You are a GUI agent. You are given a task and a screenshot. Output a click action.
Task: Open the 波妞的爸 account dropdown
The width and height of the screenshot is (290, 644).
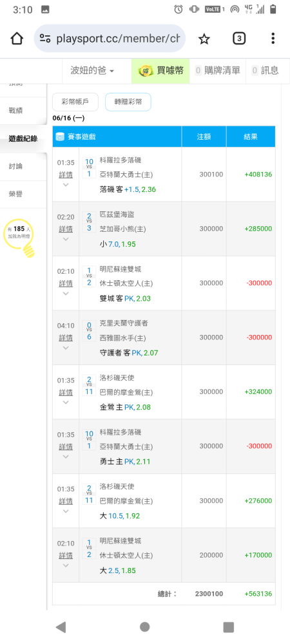pos(92,71)
